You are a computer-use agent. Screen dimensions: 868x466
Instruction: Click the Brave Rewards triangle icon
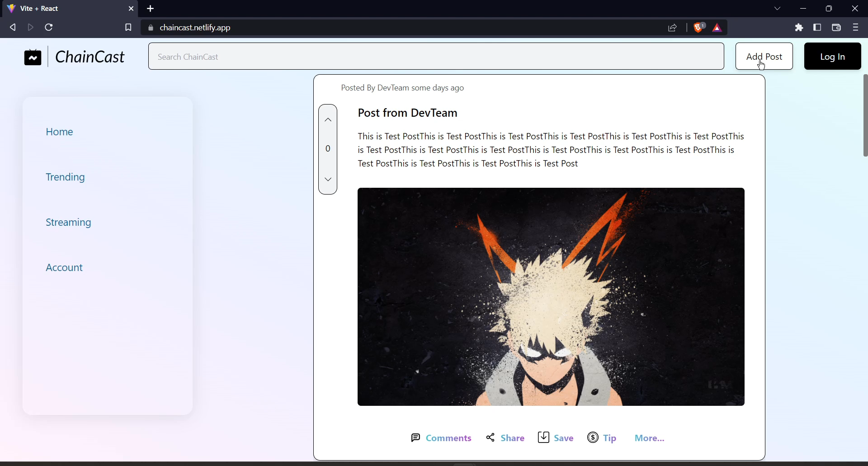pyautogui.click(x=717, y=28)
